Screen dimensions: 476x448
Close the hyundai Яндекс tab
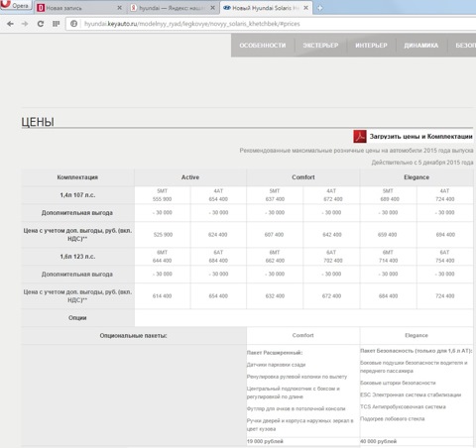coord(212,8)
